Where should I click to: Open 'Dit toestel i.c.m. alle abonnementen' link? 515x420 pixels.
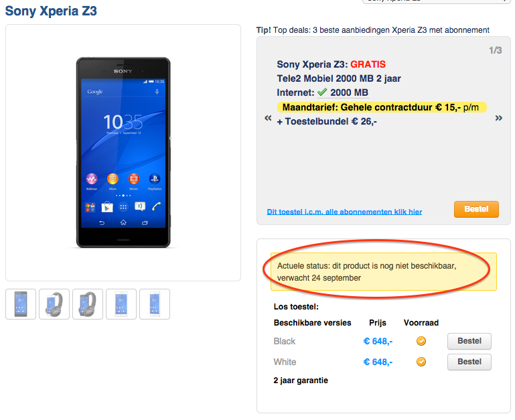click(x=344, y=212)
